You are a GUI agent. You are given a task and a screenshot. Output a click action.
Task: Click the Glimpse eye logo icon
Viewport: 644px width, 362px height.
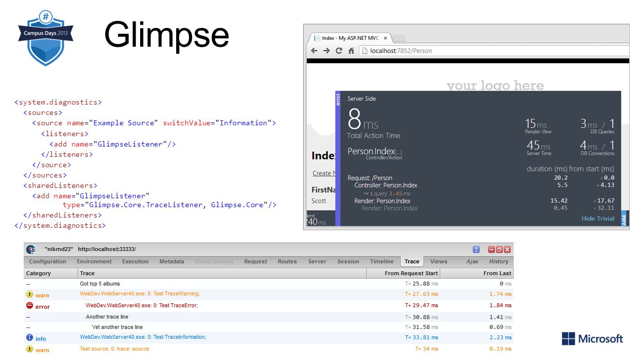(x=31, y=250)
